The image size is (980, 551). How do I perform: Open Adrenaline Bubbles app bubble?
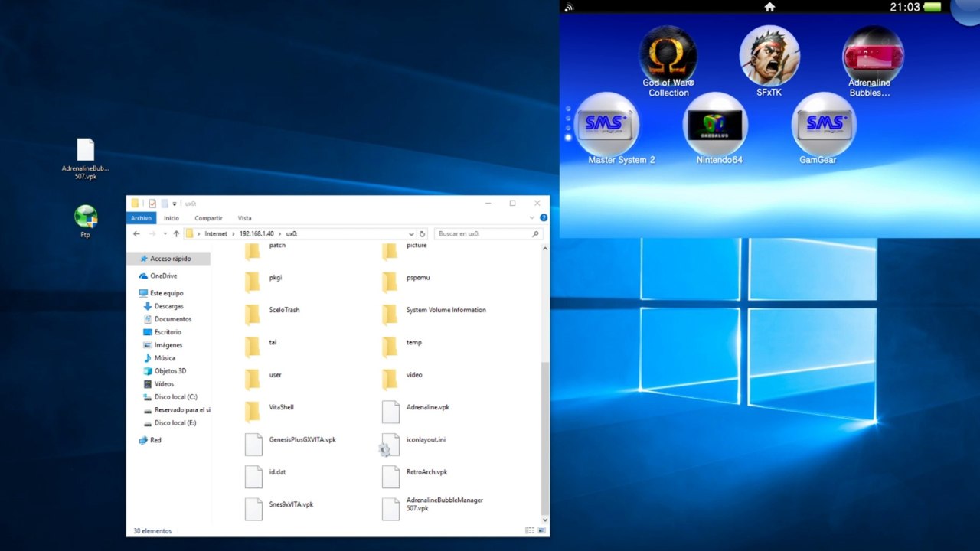(x=873, y=56)
